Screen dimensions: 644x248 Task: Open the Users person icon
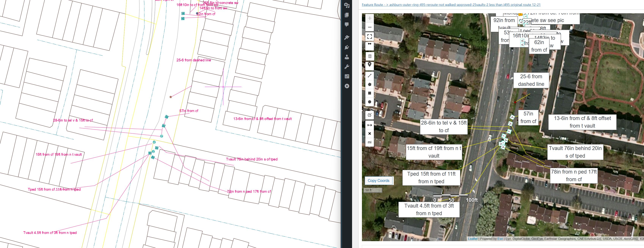tap(347, 57)
